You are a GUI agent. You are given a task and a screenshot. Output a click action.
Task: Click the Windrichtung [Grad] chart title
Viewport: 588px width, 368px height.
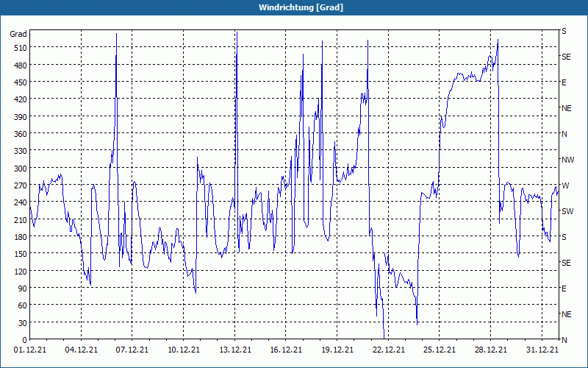pos(301,7)
